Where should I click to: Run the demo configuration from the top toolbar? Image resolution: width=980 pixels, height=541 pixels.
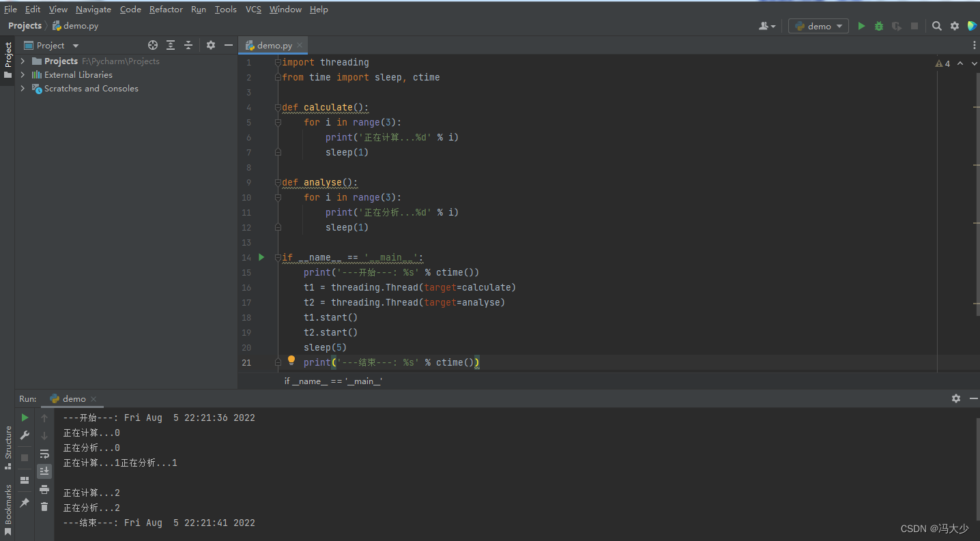pos(861,26)
